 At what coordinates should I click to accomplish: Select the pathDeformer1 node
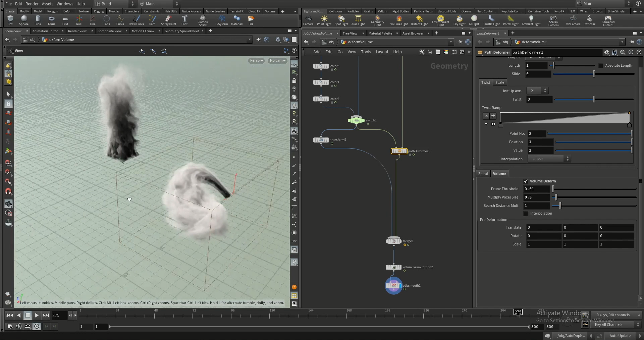(399, 151)
